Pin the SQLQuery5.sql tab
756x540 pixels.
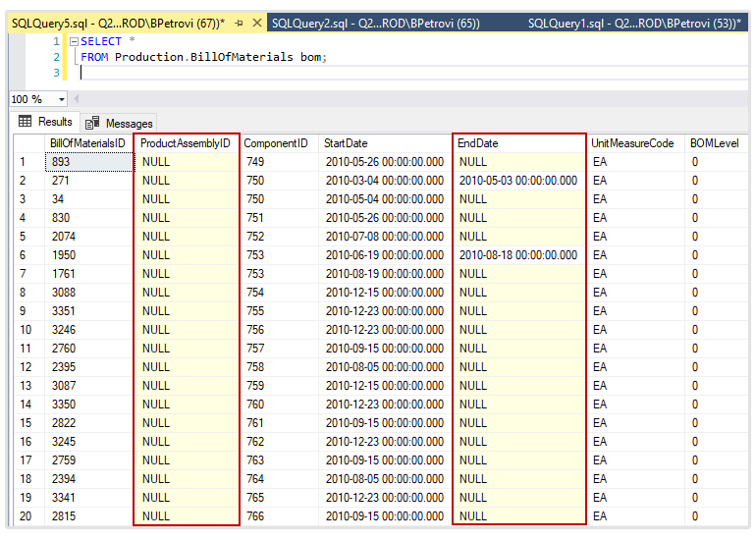(240, 24)
